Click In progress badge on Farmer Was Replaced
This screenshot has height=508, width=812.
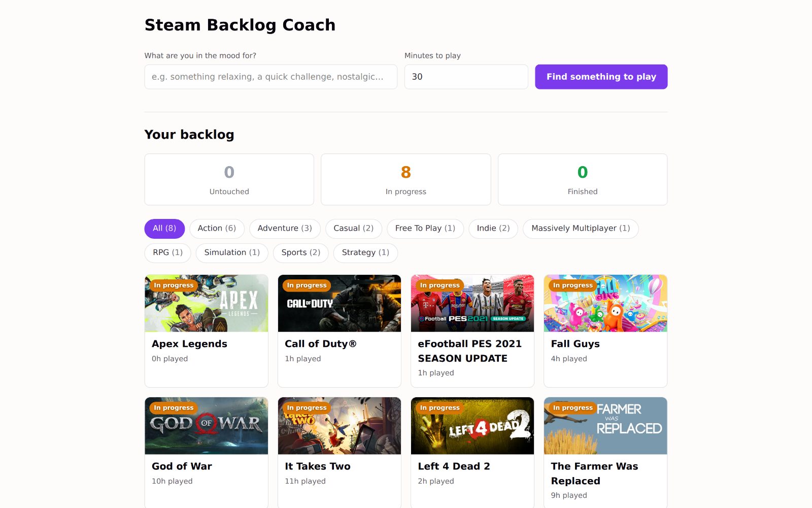pos(572,408)
